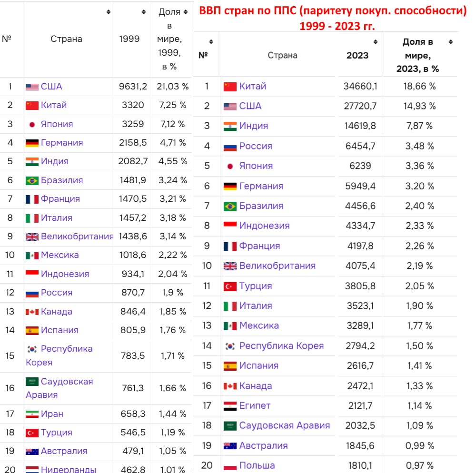
Task: Click Russia's flag in the 2023 table
Action: [230, 147]
